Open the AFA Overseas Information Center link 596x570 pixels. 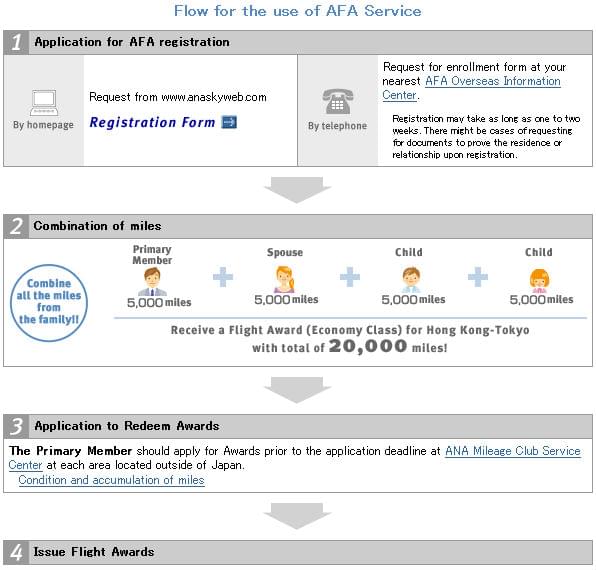pyautogui.click(x=471, y=88)
